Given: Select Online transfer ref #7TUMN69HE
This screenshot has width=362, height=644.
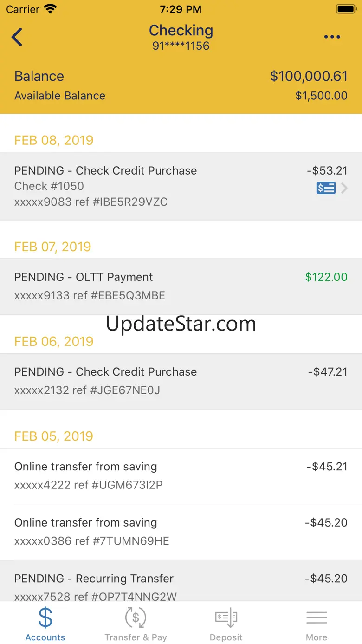Looking at the screenshot, I should (x=181, y=532).
